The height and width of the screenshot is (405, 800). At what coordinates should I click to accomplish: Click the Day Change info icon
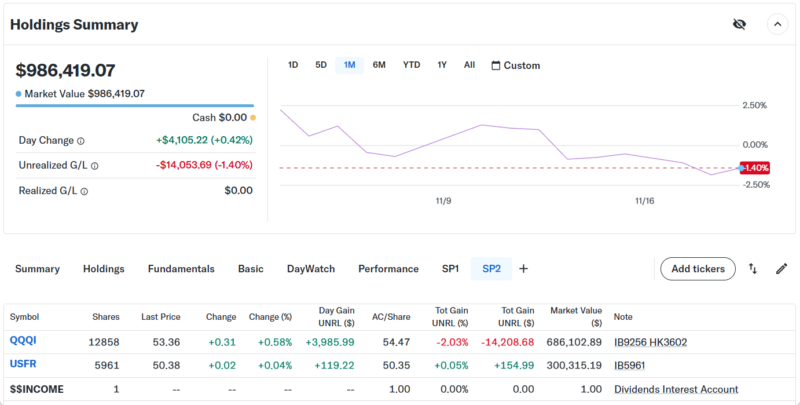[x=81, y=141]
